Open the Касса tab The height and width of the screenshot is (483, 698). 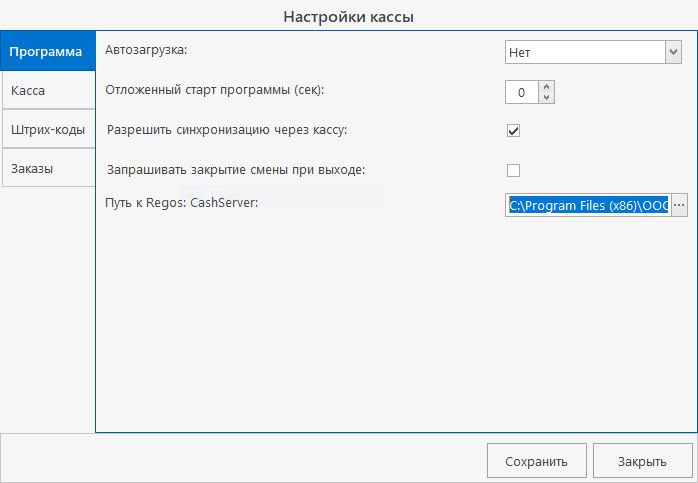tap(47, 90)
